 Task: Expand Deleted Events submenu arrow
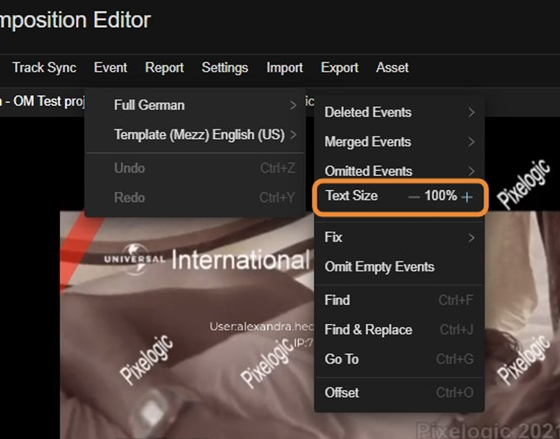click(x=471, y=112)
